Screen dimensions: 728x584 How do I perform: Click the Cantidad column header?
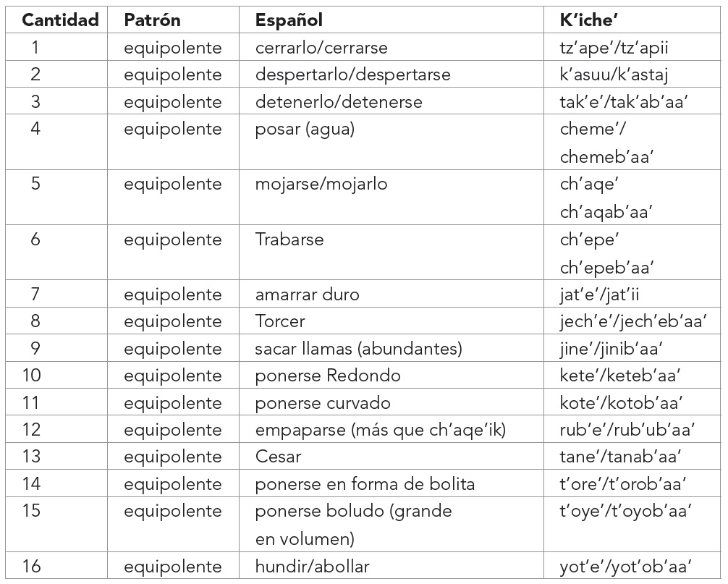(59, 20)
